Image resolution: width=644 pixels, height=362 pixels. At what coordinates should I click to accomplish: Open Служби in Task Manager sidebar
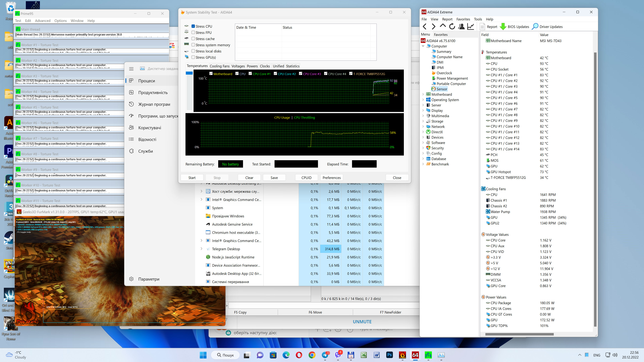(146, 151)
